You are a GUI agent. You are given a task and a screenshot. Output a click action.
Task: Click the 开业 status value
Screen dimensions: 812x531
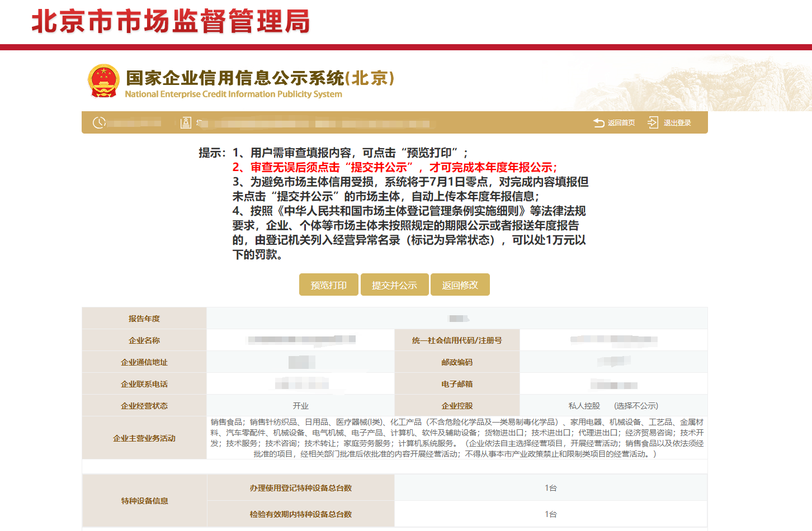point(301,406)
